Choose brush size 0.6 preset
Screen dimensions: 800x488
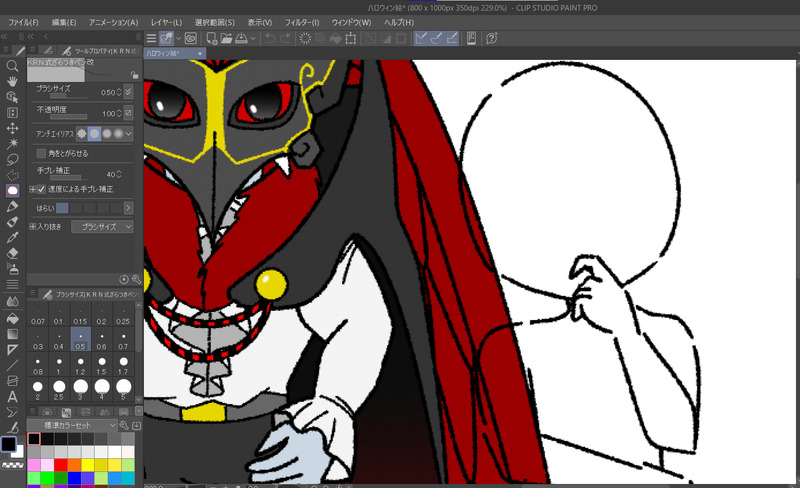click(102, 341)
